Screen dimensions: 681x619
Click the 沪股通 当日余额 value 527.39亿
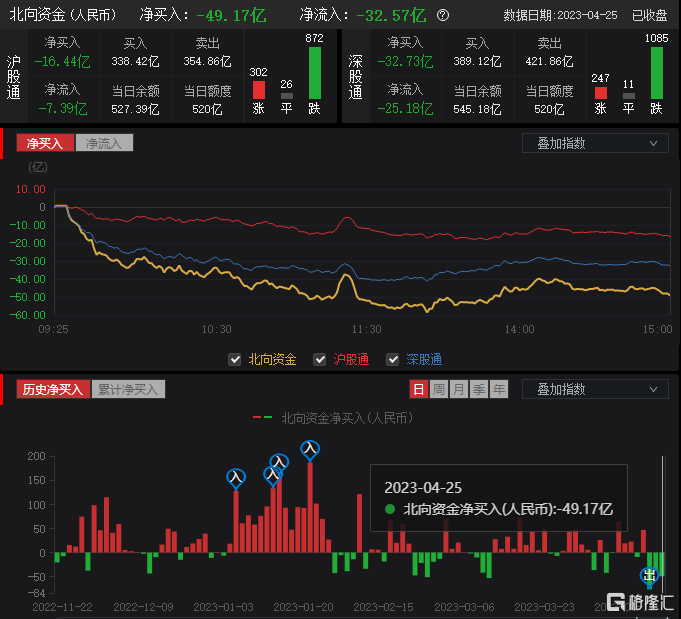click(x=135, y=109)
